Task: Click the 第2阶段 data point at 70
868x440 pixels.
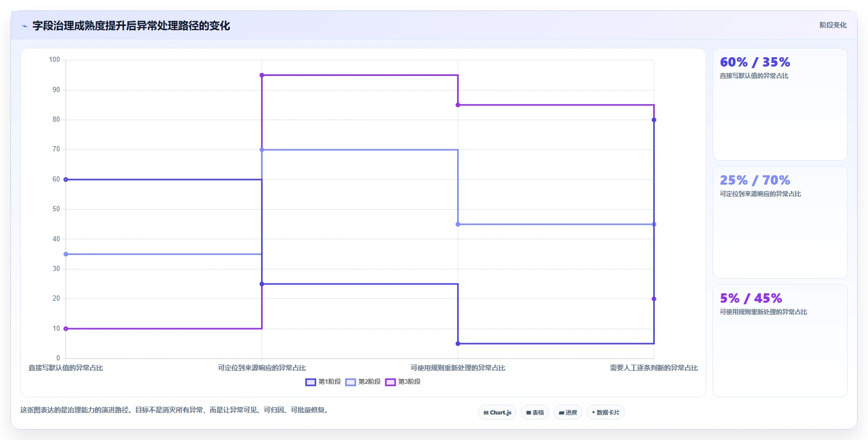Action: click(x=262, y=150)
